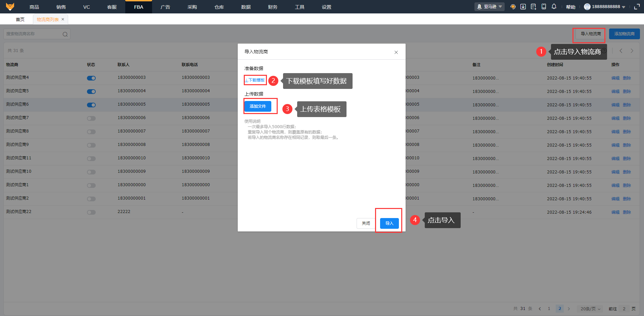The height and width of the screenshot is (316, 644).
Task: Open the 仓库 menu
Action: 219,7
